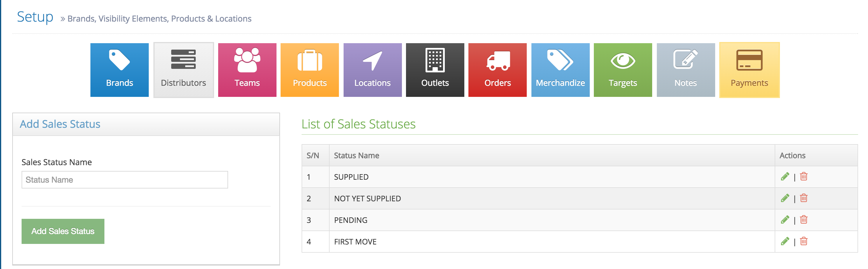Screen dimensions: 868x269
Task: Delete the SUPPLIED status with trash icon
Action: coord(804,177)
